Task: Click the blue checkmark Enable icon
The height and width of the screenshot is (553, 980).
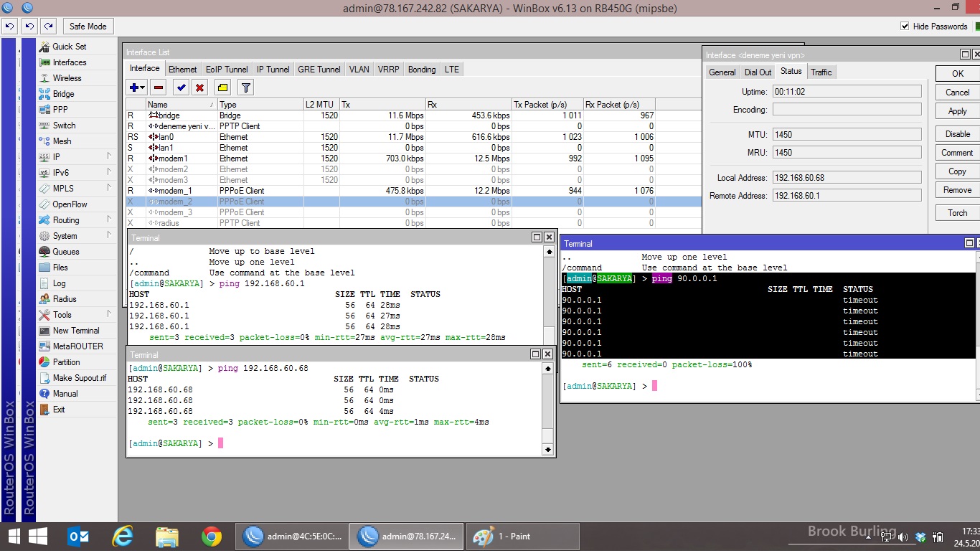Action: (x=181, y=88)
